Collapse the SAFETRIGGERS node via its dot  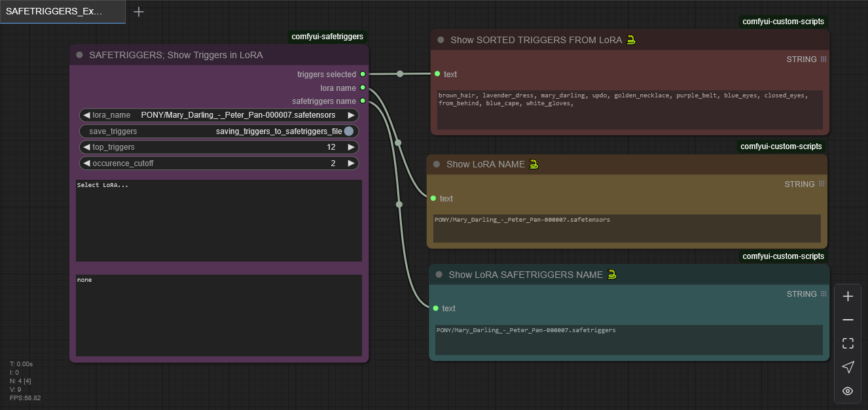[80, 55]
